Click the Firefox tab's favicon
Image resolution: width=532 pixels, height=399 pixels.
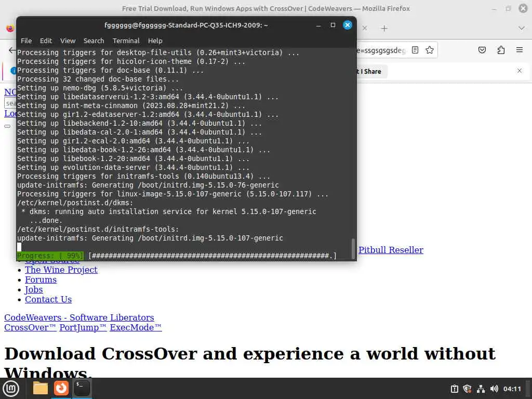10,29
